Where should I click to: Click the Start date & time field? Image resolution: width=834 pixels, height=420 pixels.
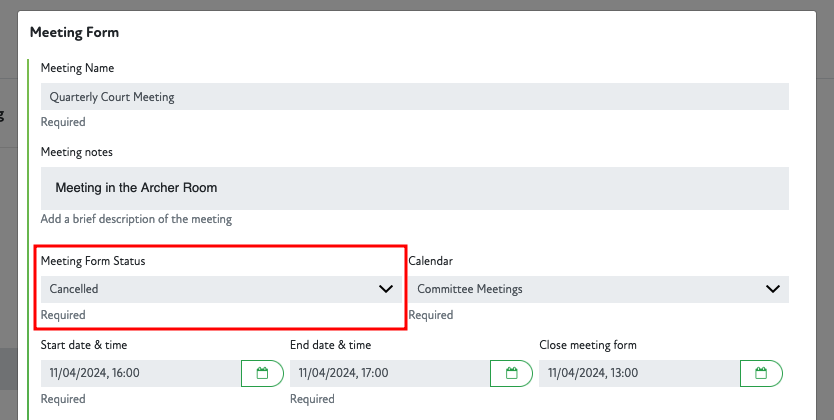(x=140, y=373)
